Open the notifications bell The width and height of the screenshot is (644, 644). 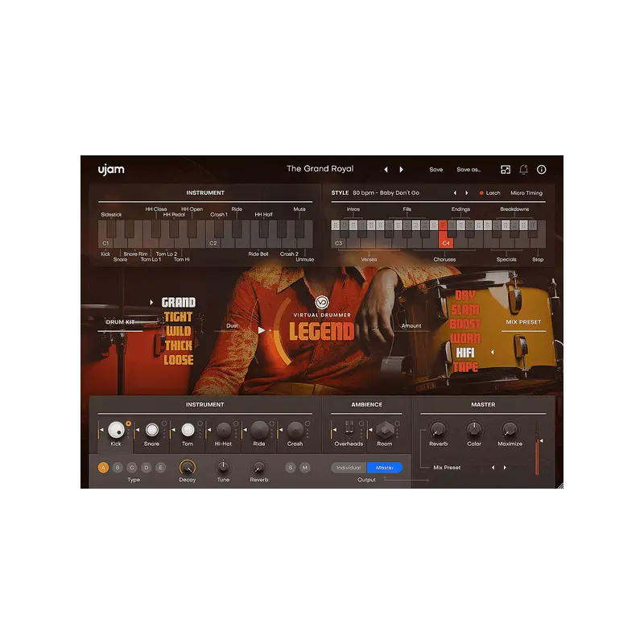click(524, 170)
